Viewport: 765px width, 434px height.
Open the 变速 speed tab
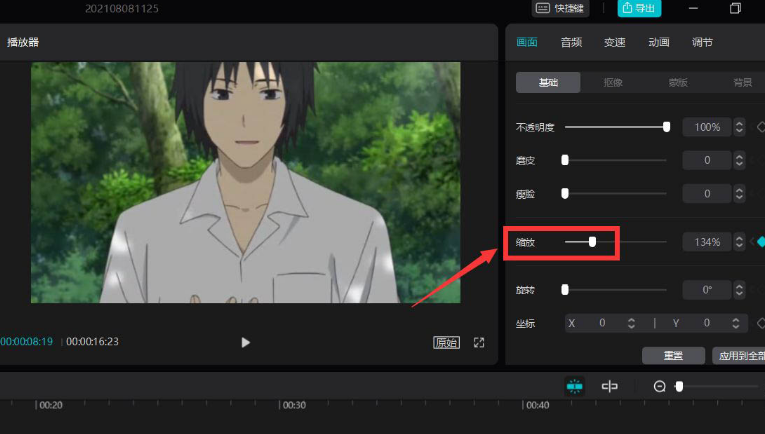pos(615,42)
